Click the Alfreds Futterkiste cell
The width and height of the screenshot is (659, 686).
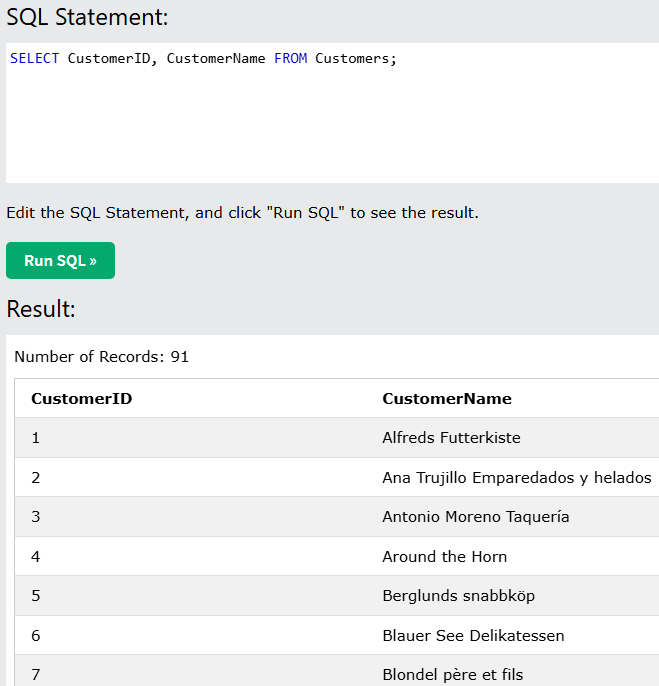click(451, 438)
